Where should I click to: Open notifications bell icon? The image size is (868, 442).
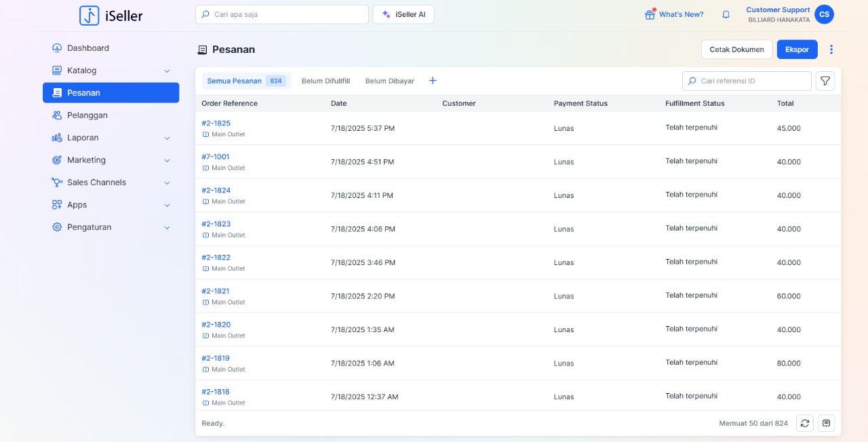726,14
